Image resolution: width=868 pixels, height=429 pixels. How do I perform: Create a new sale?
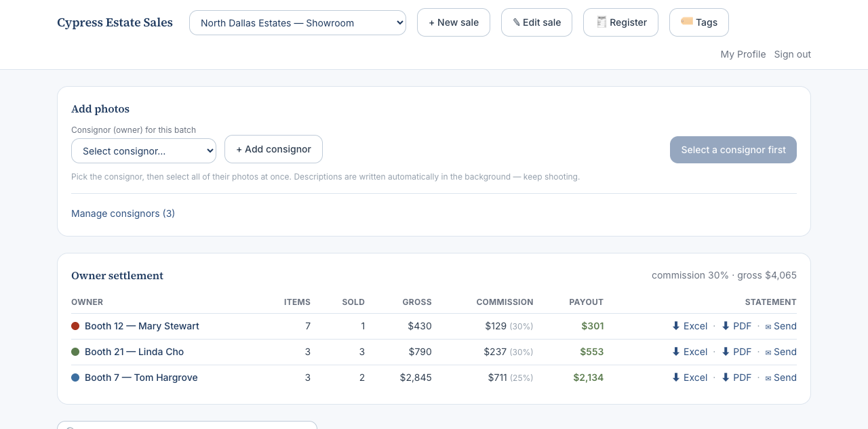(454, 22)
